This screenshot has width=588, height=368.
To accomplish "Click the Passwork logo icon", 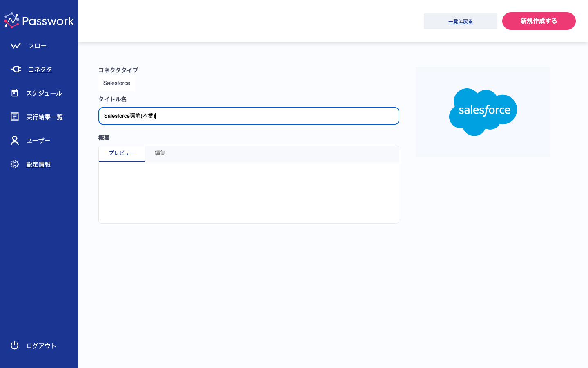I will (12, 20).
